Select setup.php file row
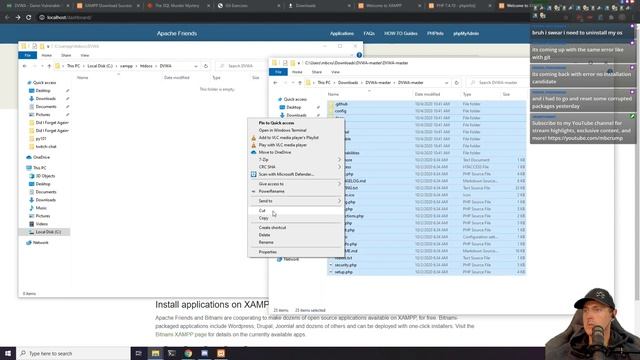Image resolution: width=640 pixels, height=360 pixels. [x=427, y=272]
